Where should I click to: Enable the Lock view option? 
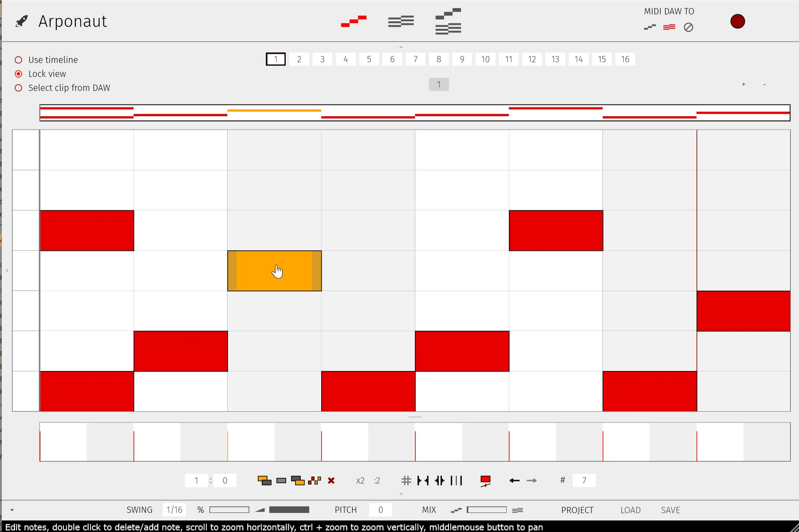19,74
